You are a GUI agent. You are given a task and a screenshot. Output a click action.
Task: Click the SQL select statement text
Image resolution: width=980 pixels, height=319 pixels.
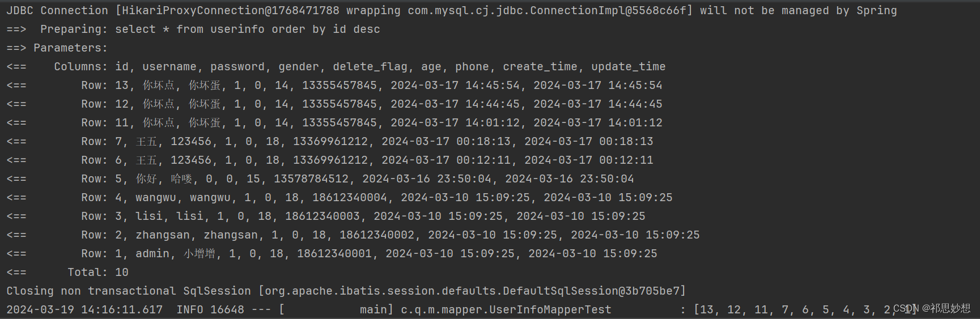[248, 29]
